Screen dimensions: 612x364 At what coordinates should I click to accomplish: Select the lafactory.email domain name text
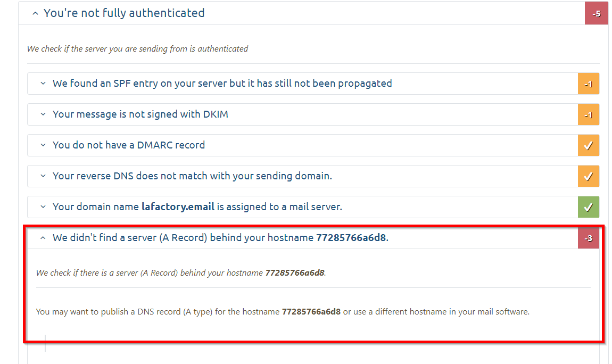(178, 207)
